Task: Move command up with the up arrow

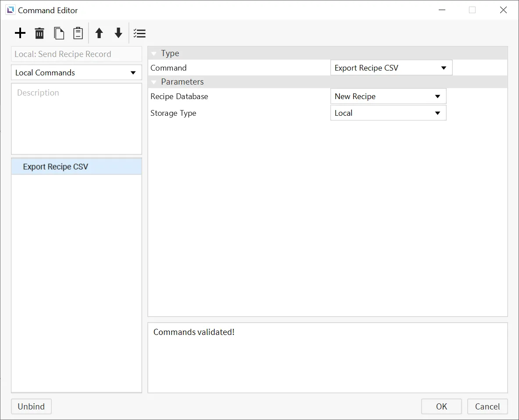Action: (99, 33)
